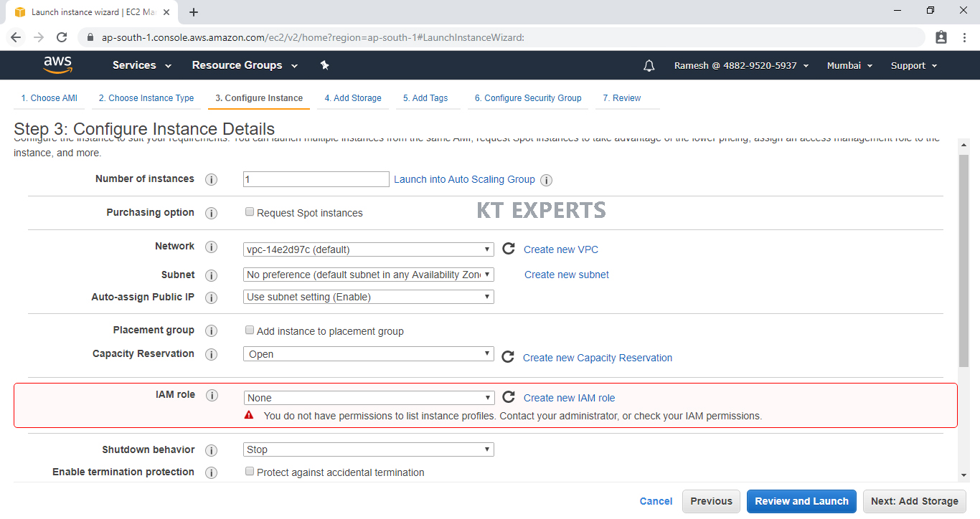Refresh the Network VPC list
Viewport: 980px width, 519px height.
[508, 249]
